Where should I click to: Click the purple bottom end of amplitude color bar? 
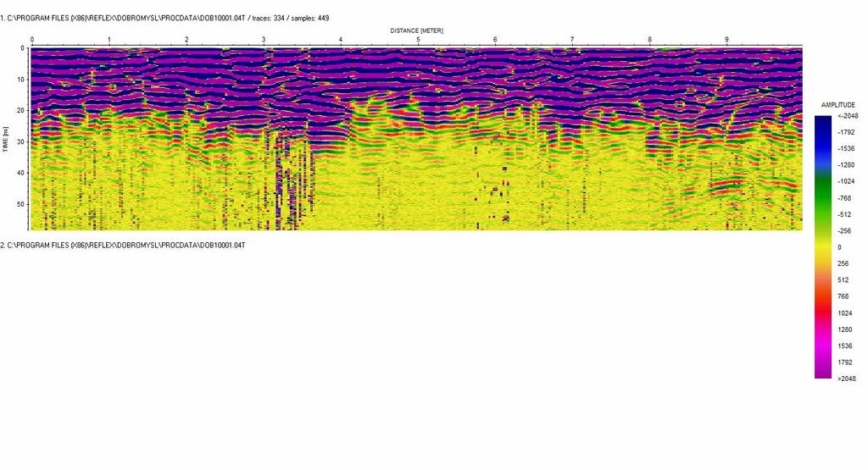click(x=823, y=371)
